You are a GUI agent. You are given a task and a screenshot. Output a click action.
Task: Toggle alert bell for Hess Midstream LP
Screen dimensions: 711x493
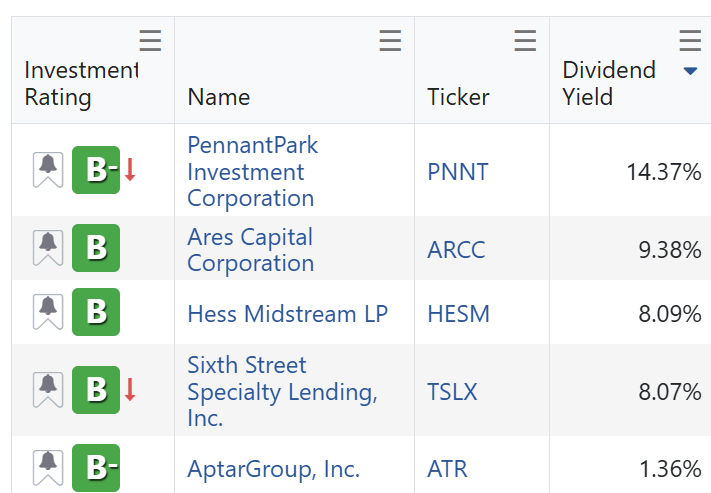pyautogui.click(x=48, y=312)
